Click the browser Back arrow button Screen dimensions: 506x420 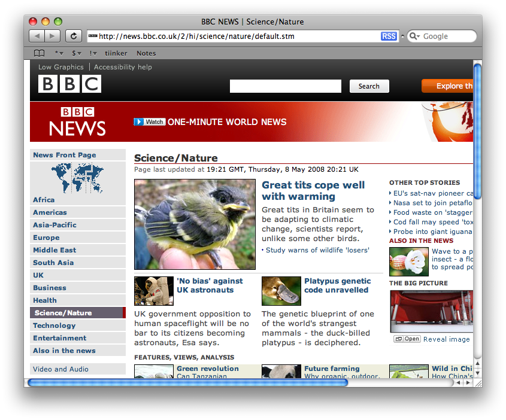[x=37, y=36]
